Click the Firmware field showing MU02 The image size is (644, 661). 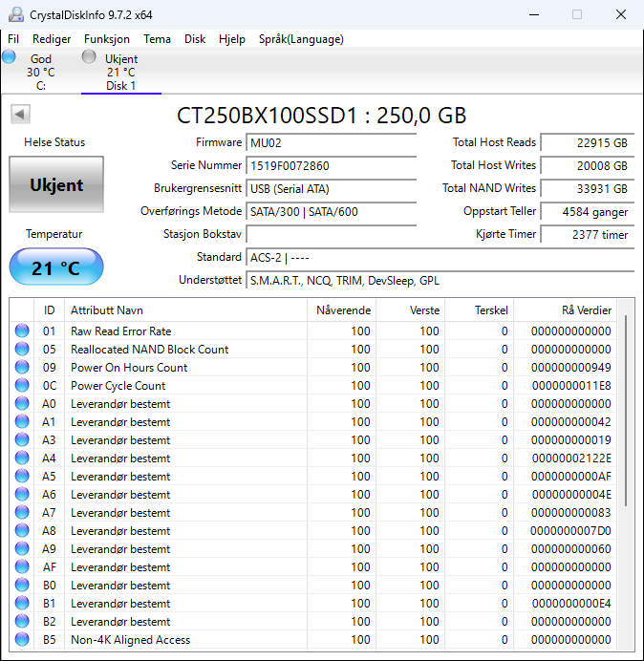(331, 143)
